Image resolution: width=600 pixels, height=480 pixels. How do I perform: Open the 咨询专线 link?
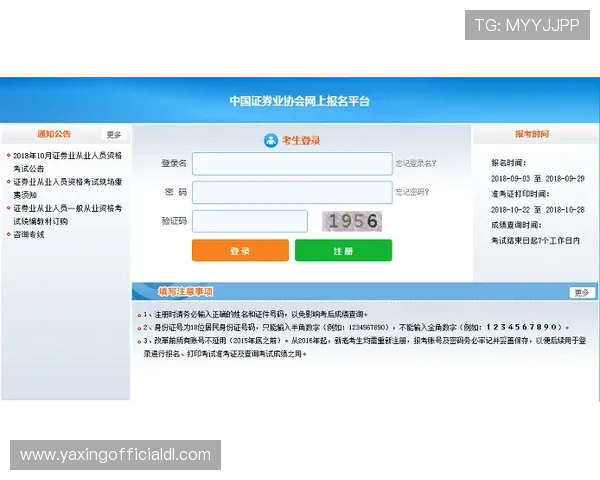29,235
